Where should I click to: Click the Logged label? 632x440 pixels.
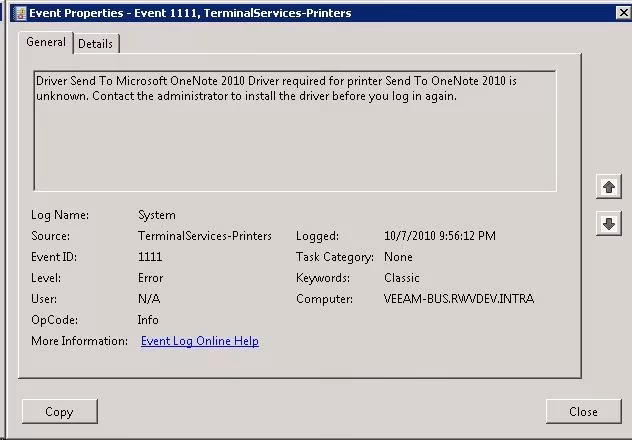click(x=318, y=236)
